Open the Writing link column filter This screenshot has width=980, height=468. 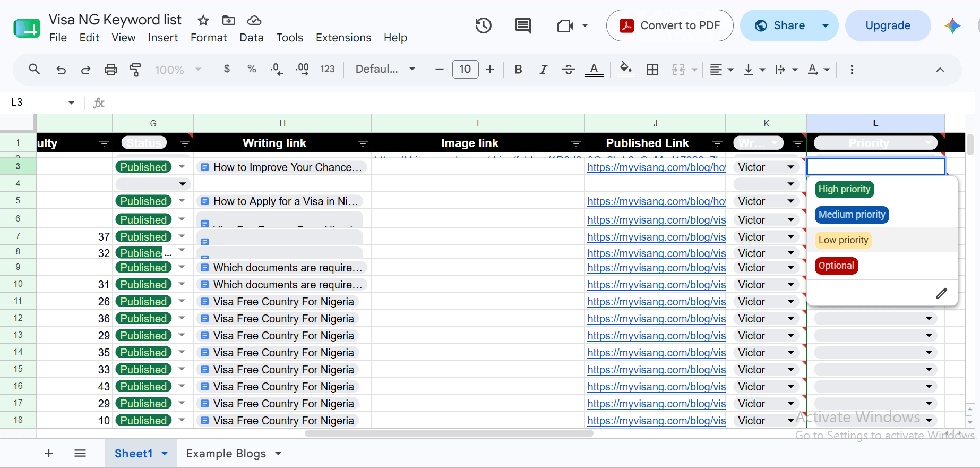363,143
